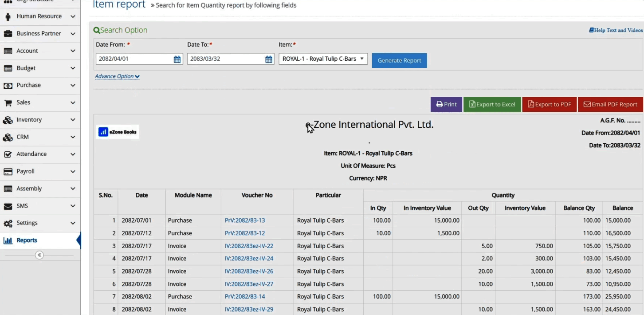The width and height of the screenshot is (644, 315).
Task: Export the report to PDF
Action: tap(549, 105)
